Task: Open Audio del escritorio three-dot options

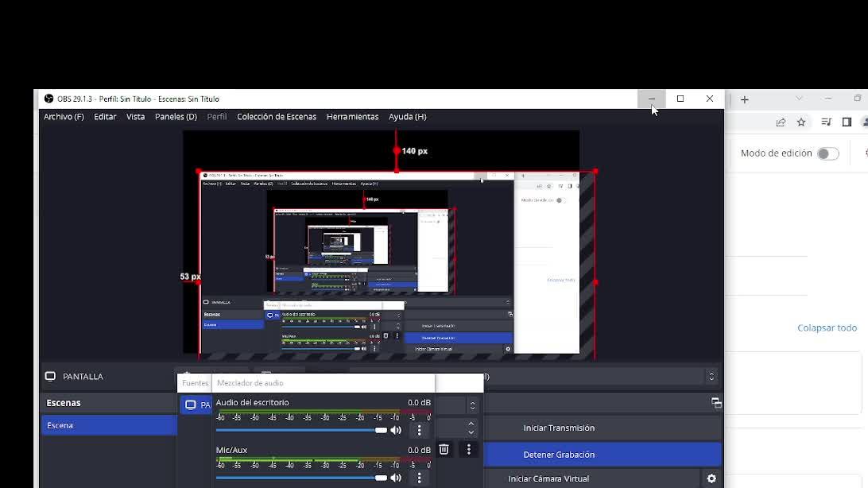Action: click(x=419, y=431)
